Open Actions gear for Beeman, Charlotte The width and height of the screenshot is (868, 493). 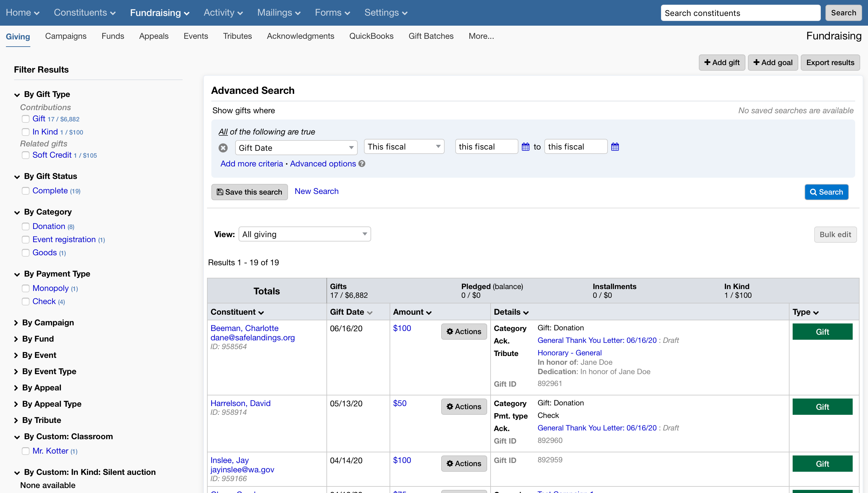[464, 332]
